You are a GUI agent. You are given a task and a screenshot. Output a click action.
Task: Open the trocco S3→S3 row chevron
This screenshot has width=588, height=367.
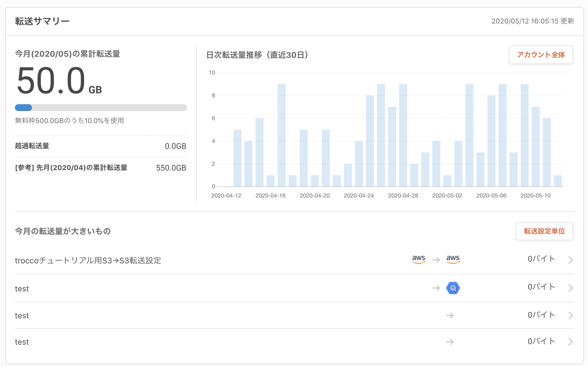tap(570, 260)
